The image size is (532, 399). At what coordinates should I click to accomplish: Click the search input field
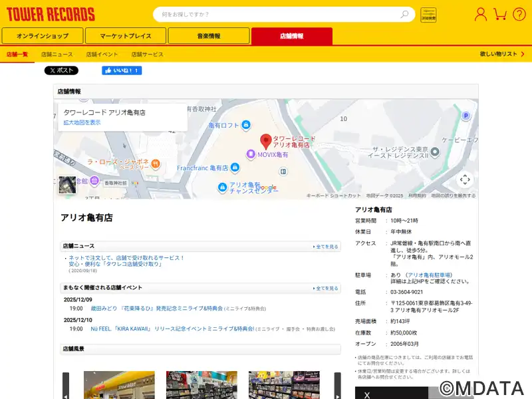[278, 14]
